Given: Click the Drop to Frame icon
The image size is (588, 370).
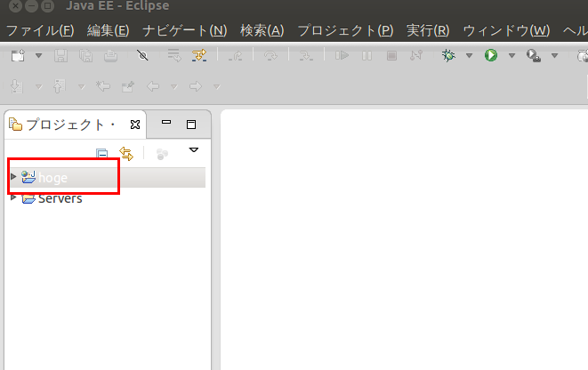Looking at the screenshot, I should point(174,55).
